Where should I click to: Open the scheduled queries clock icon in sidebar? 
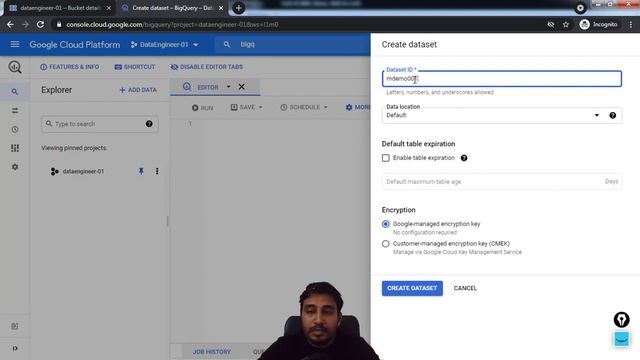tap(15, 129)
